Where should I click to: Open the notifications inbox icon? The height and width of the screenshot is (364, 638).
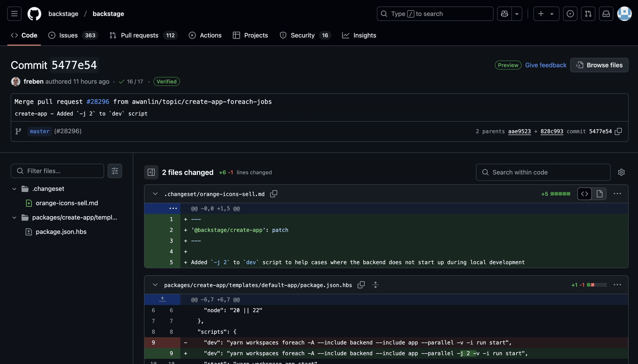pyautogui.click(x=606, y=14)
